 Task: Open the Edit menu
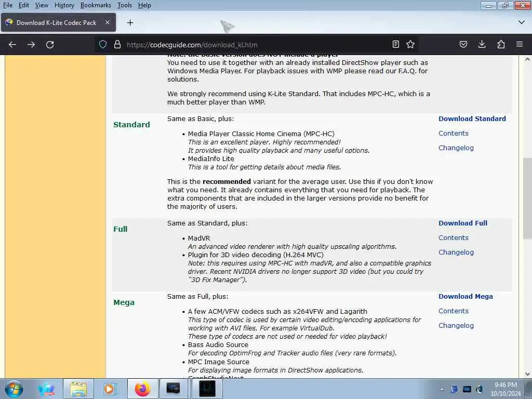[x=24, y=5]
